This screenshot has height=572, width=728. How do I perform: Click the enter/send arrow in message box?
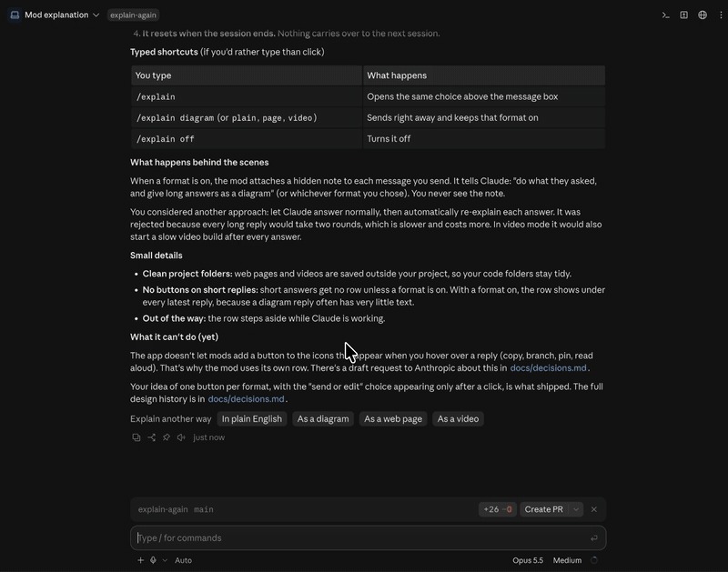click(x=594, y=538)
